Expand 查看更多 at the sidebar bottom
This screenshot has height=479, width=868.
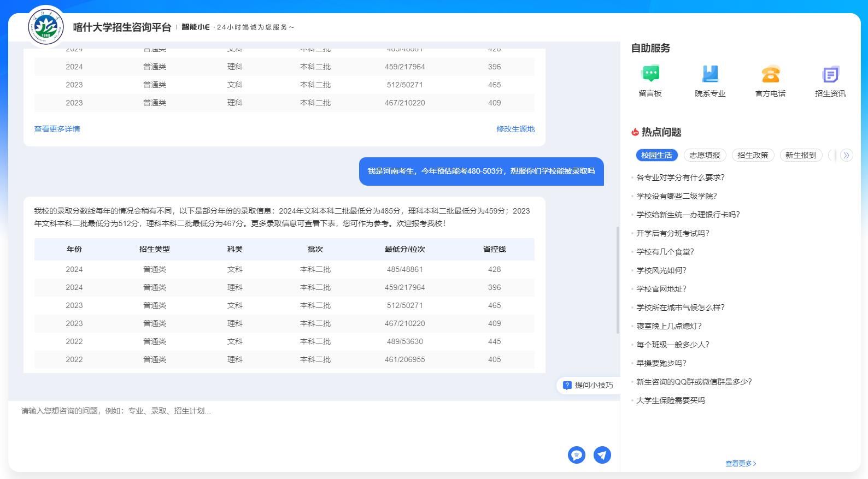pyautogui.click(x=741, y=463)
